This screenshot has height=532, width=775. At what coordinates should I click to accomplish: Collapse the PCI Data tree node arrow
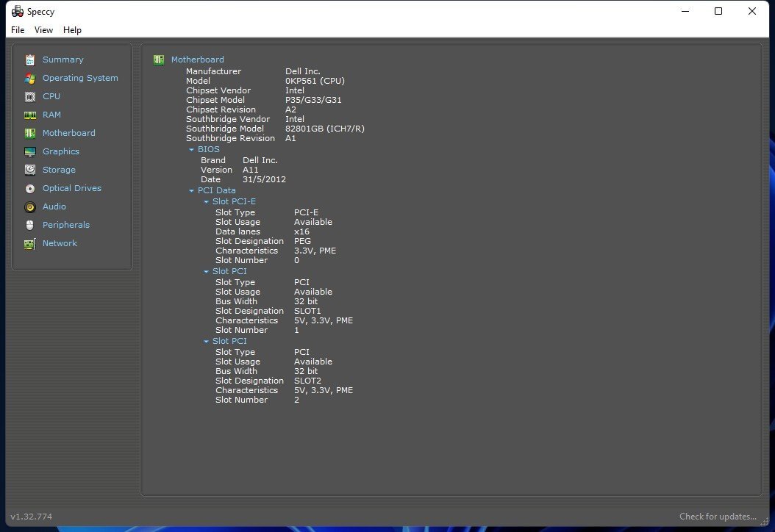click(x=191, y=190)
